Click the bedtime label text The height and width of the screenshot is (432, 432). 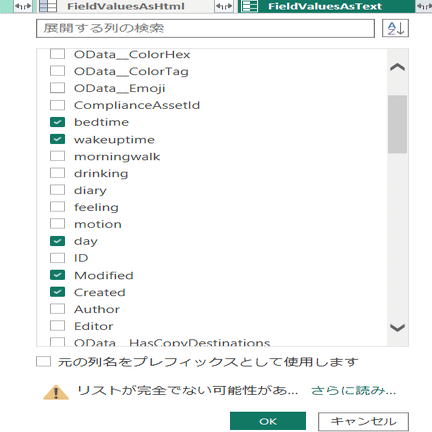click(101, 122)
